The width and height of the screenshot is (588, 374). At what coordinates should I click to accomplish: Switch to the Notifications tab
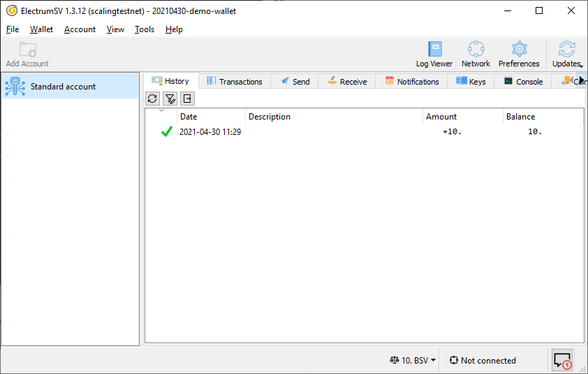(412, 82)
